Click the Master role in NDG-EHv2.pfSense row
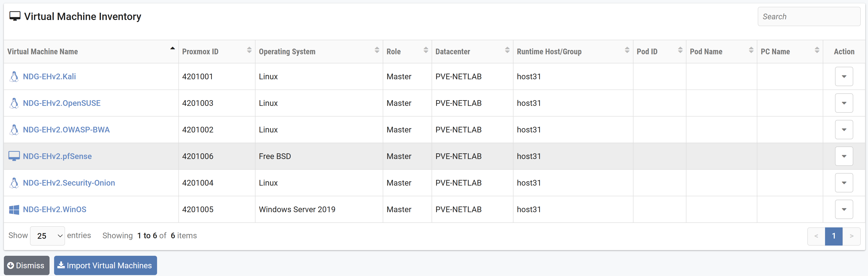 click(399, 157)
